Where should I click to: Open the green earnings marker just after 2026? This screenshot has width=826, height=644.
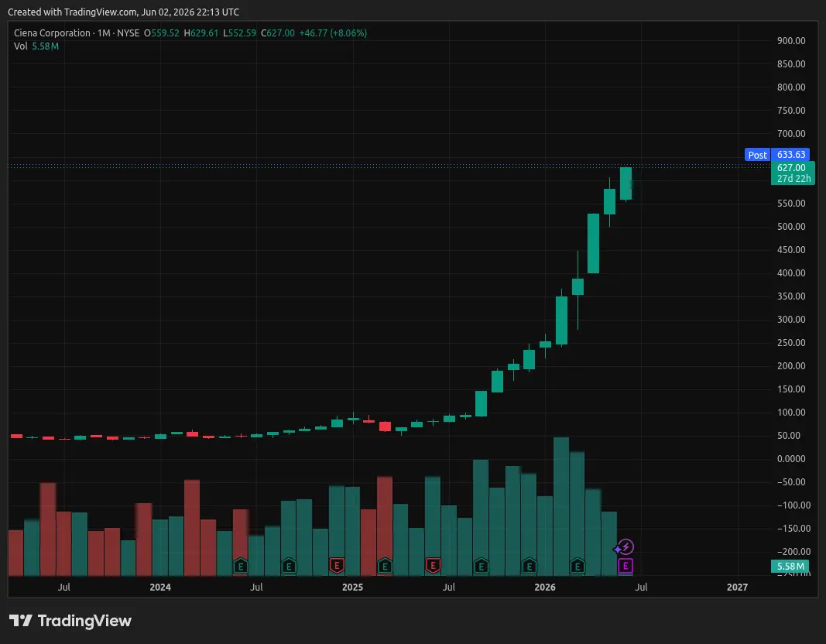point(578,566)
